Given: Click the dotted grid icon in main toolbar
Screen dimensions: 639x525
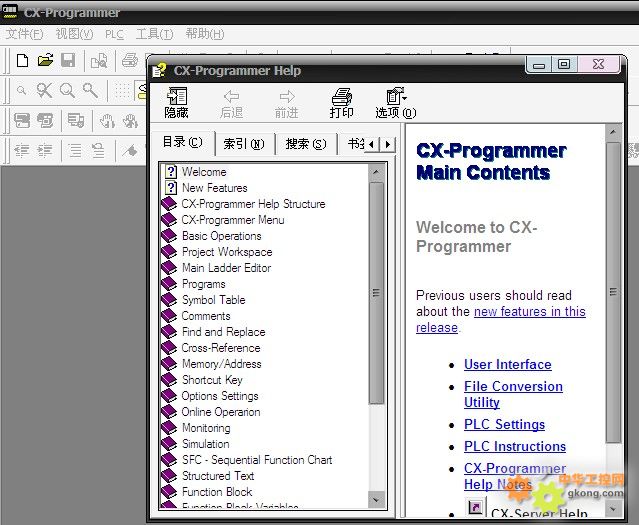Looking at the screenshot, I should (x=122, y=90).
